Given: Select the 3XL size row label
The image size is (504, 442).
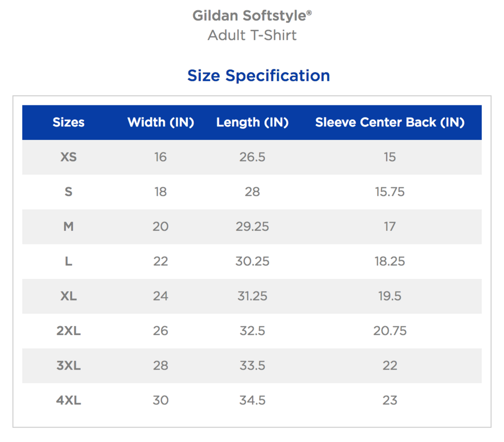Looking at the screenshot, I should [x=69, y=366].
